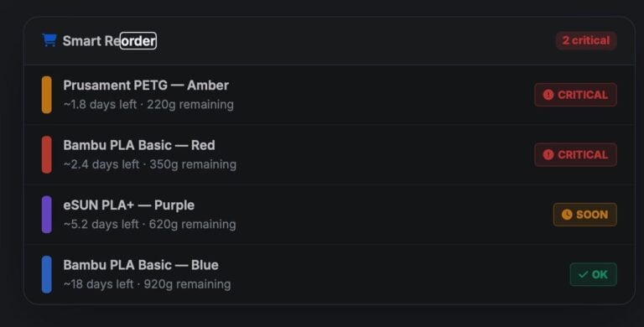Click the CRITICAL badge for Prusament PETG Amber
Image resolution: width=644 pixels, height=327 pixels.
click(575, 95)
